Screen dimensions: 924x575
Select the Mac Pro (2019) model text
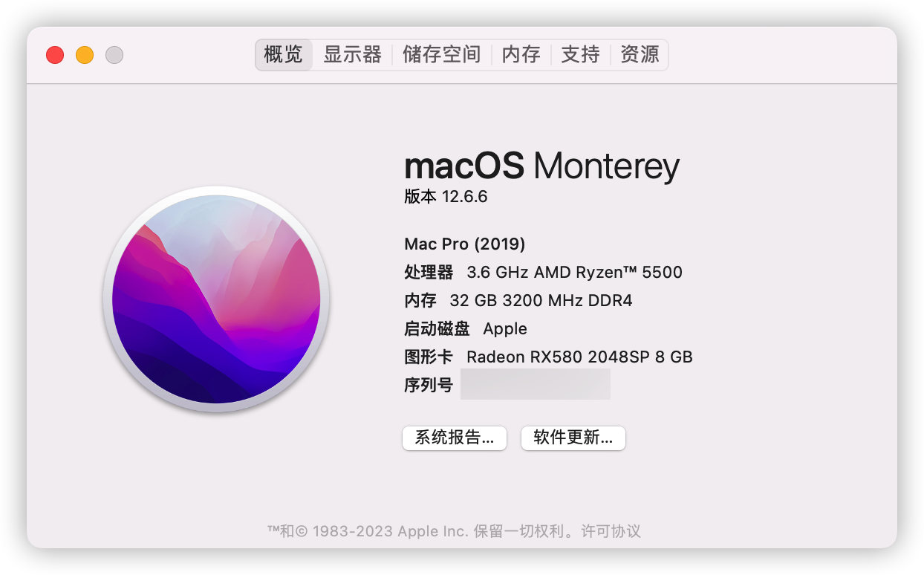click(465, 244)
